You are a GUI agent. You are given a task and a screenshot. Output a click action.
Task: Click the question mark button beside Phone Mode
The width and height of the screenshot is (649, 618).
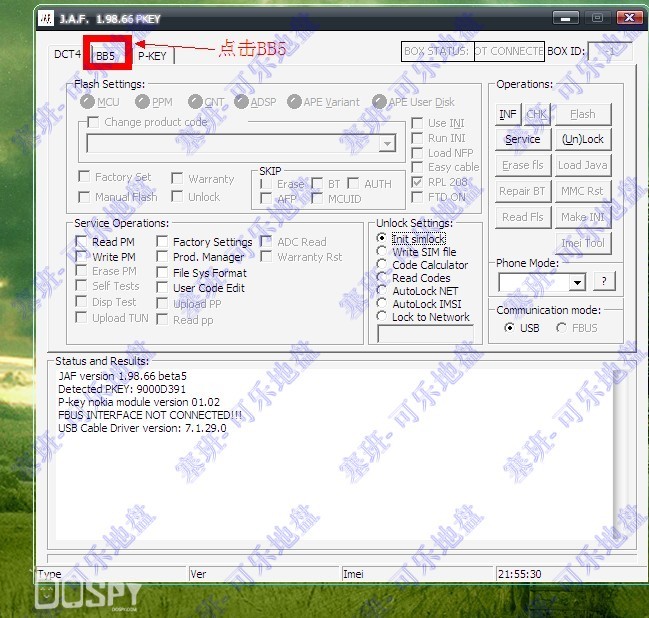[606, 282]
